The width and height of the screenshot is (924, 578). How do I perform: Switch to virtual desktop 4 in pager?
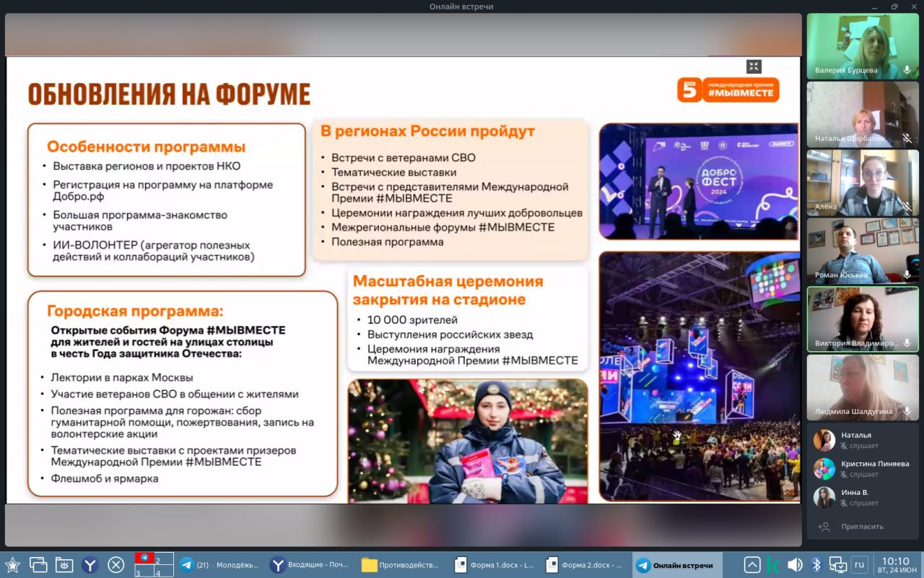coord(164,571)
